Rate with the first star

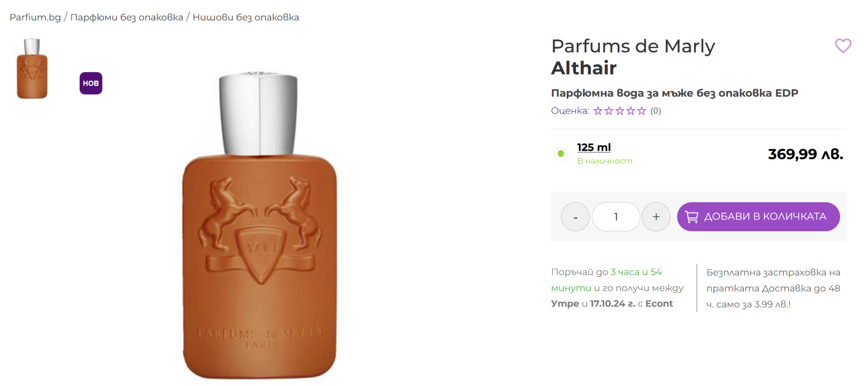pos(598,111)
